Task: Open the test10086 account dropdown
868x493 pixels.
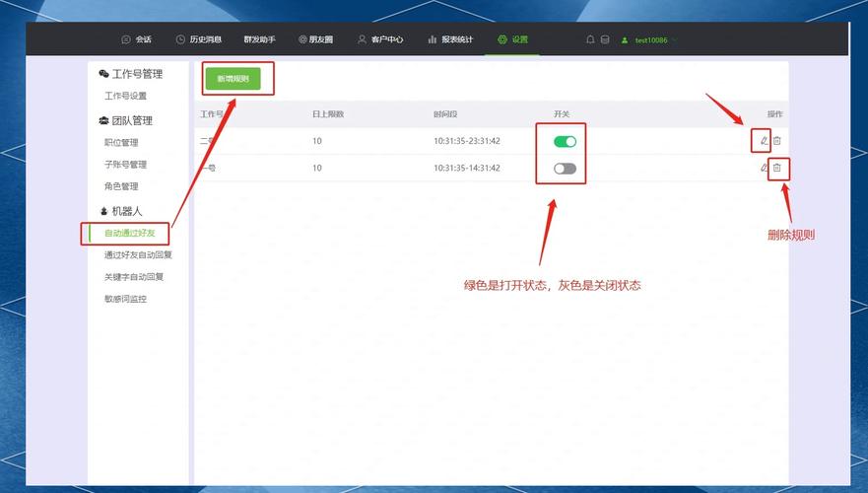Action: 649,39
